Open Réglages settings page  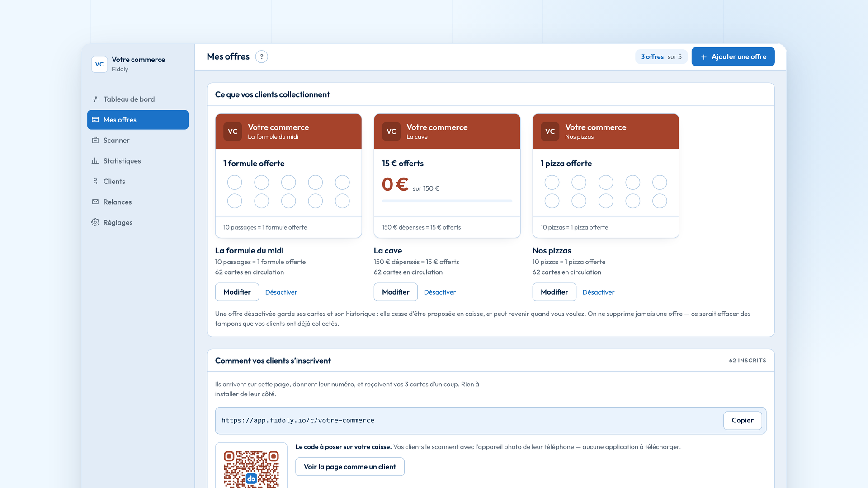pos(138,222)
